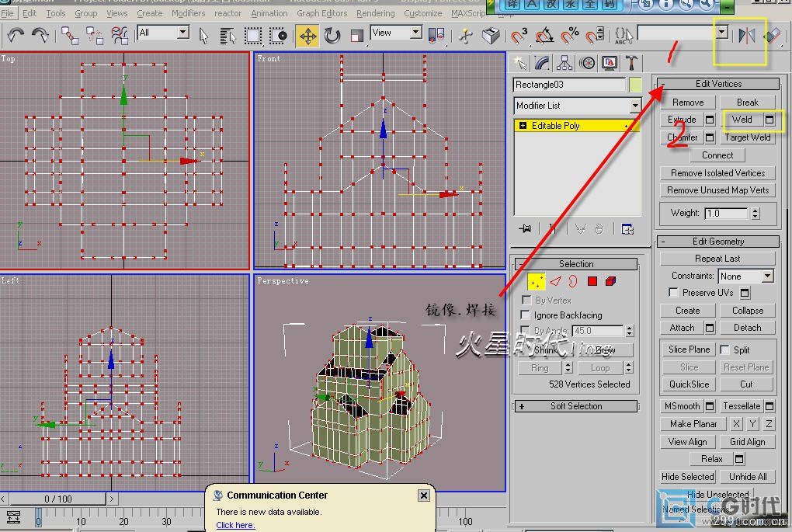The width and height of the screenshot is (792, 532).
Task: Click the Configure Modifier Sets icon
Action: tap(627, 229)
